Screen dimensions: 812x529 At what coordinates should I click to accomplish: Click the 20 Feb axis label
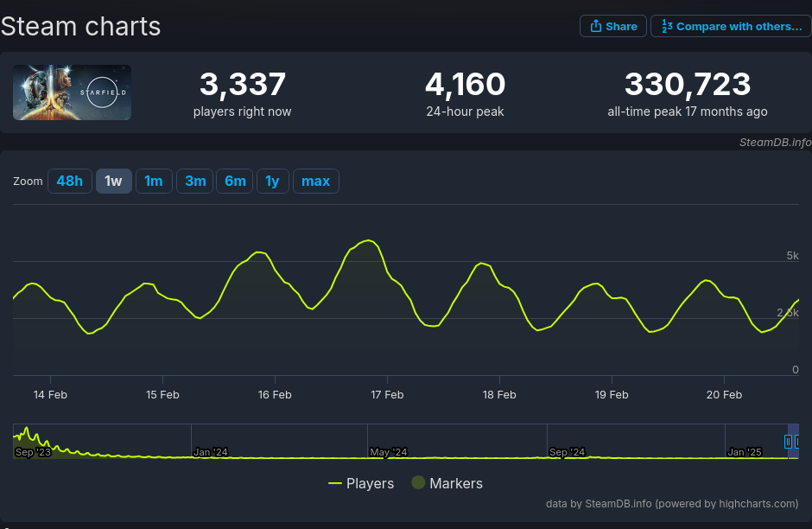724,395
